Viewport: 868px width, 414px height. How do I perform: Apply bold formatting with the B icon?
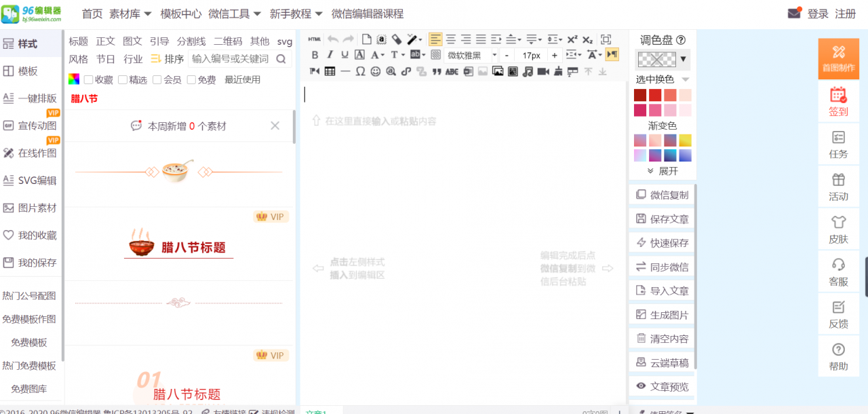pyautogui.click(x=315, y=55)
